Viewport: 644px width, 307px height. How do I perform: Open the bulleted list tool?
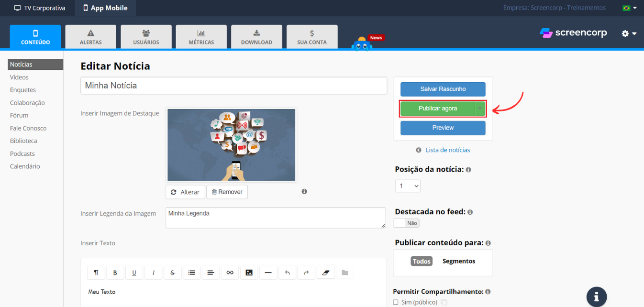pos(191,273)
